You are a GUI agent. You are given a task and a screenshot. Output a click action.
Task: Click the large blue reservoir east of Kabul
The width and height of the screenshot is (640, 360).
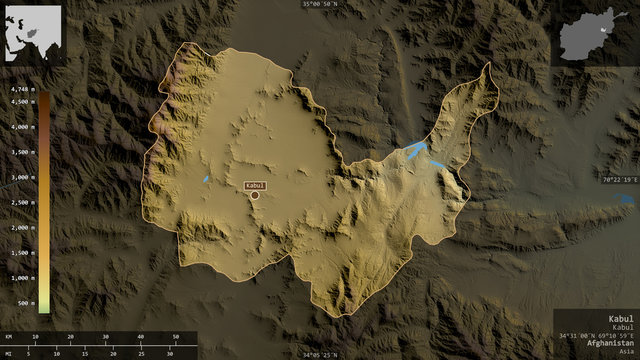(x=416, y=149)
